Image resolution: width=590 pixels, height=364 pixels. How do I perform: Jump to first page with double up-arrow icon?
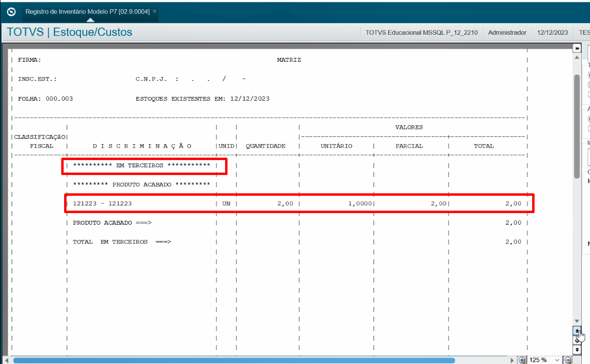click(x=577, y=331)
